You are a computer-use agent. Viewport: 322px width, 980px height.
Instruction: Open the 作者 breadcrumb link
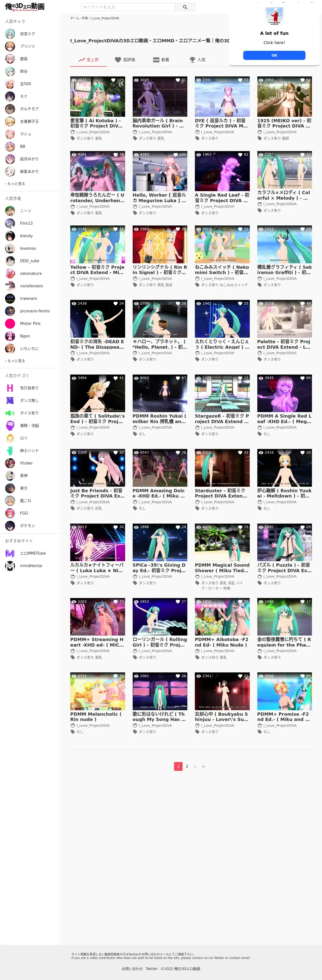pyautogui.click(x=85, y=18)
